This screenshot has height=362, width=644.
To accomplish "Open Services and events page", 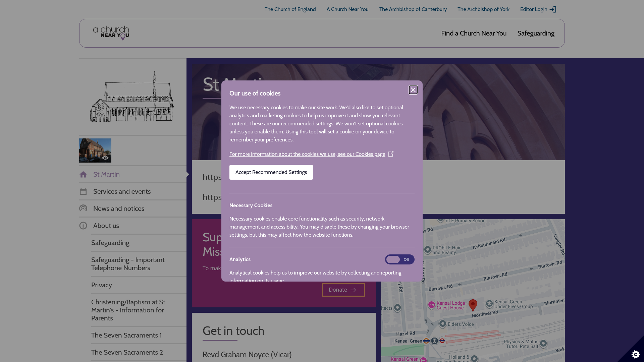I will pyautogui.click(x=133, y=191).
